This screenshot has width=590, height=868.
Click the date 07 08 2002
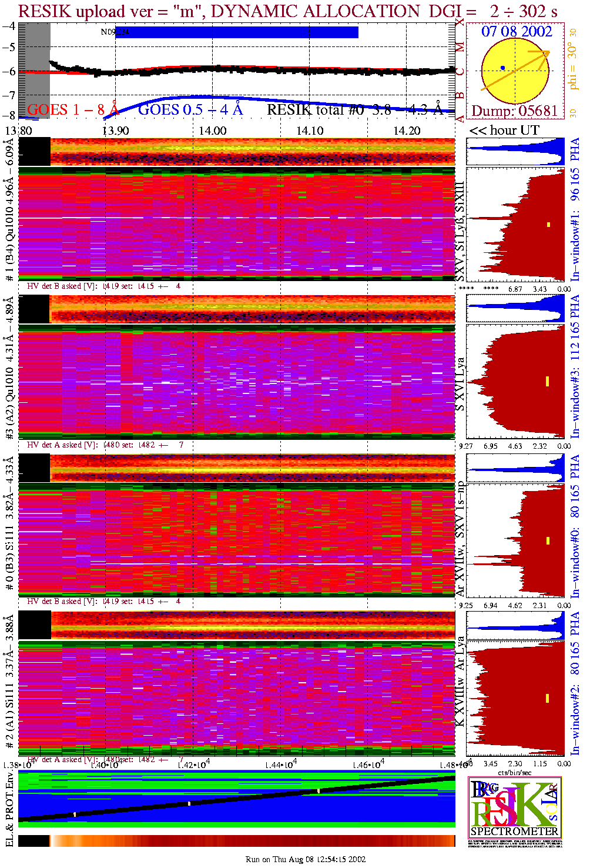click(517, 32)
